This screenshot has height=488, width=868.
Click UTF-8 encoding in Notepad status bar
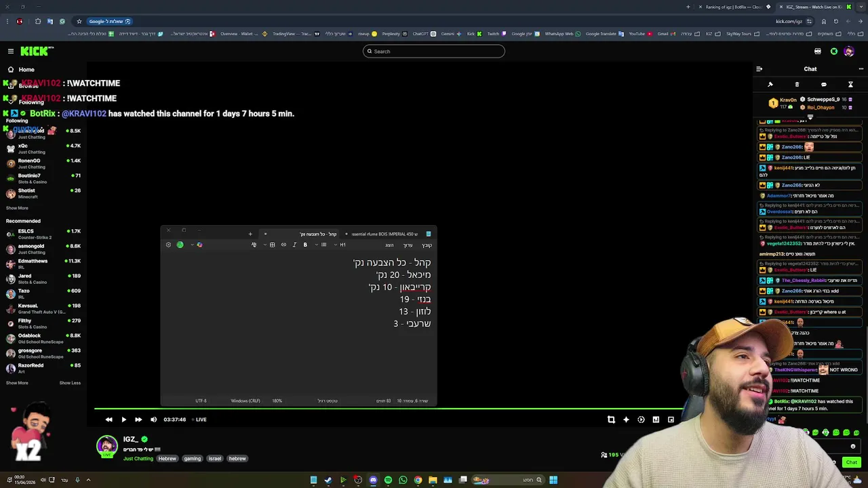[x=201, y=401]
